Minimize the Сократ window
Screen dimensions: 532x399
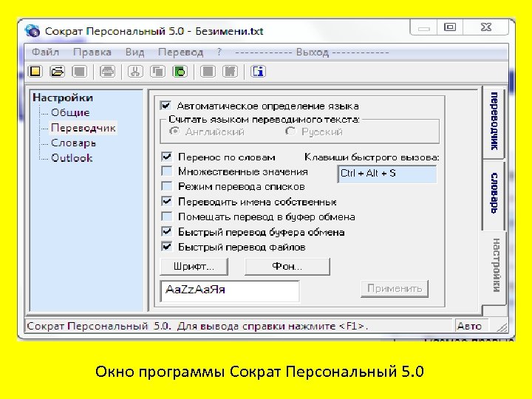tap(424, 27)
